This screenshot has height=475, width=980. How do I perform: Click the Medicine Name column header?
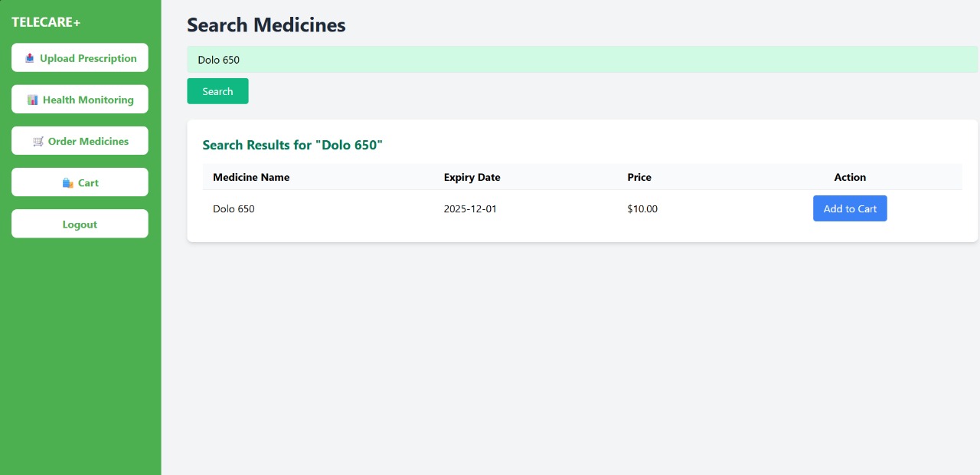(x=251, y=177)
